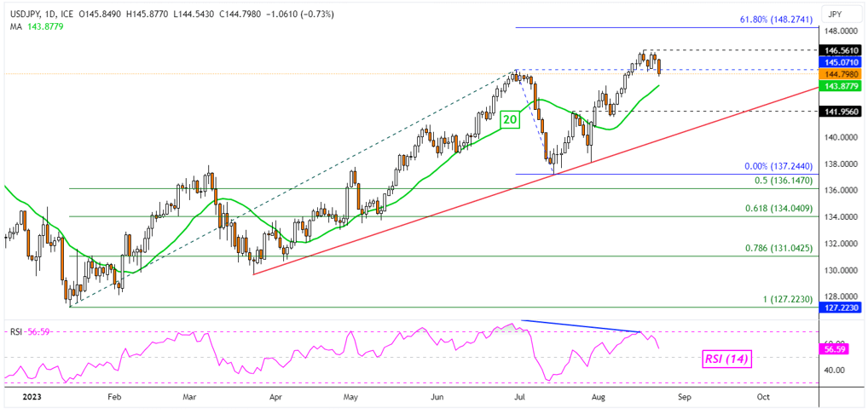This screenshot has width=868, height=414.
Task: Select the May label on time axis
Action: (x=350, y=396)
